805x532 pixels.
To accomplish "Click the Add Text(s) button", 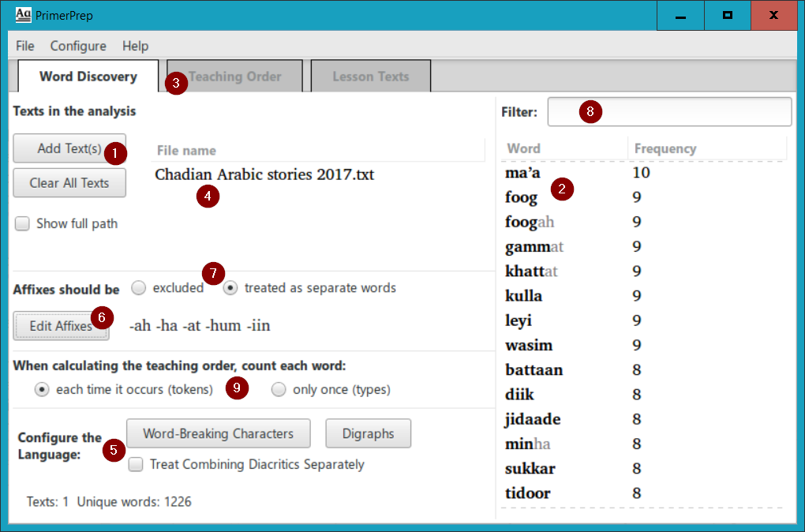I will pyautogui.click(x=69, y=149).
